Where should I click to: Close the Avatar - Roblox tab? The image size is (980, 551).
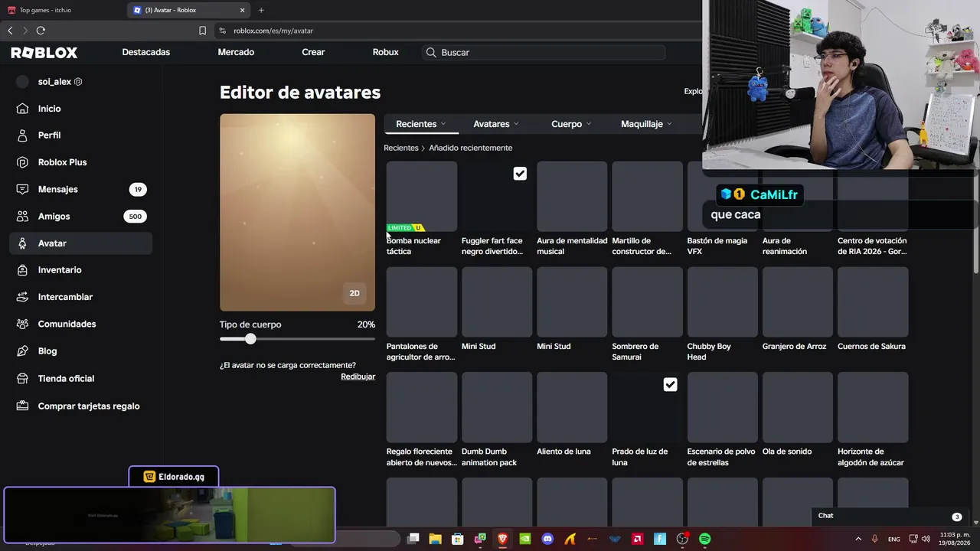pos(243,10)
